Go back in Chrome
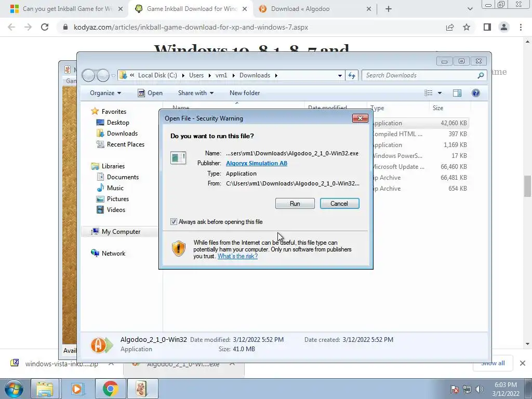The image size is (532, 399). 11,27
